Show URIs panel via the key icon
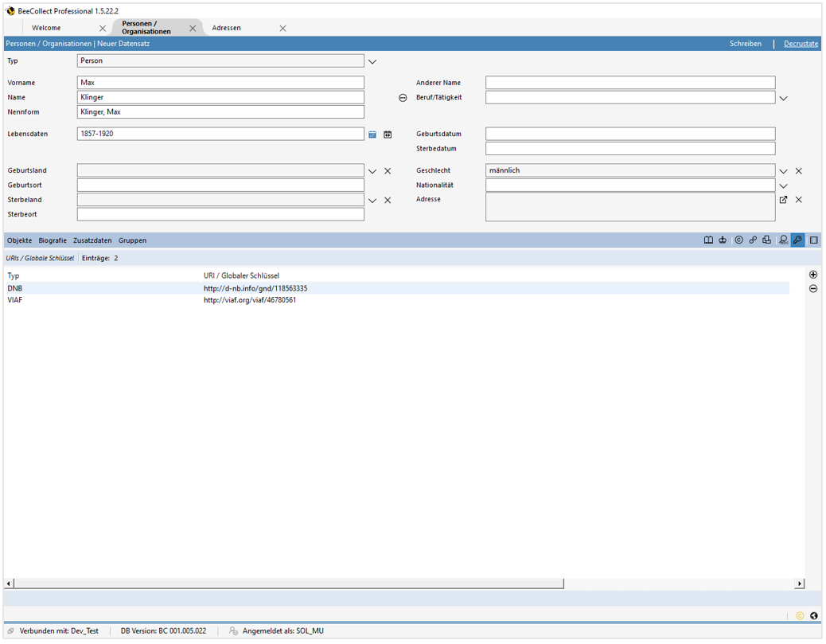The height and width of the screenshot is (644, 826). (x=797, y=240)
